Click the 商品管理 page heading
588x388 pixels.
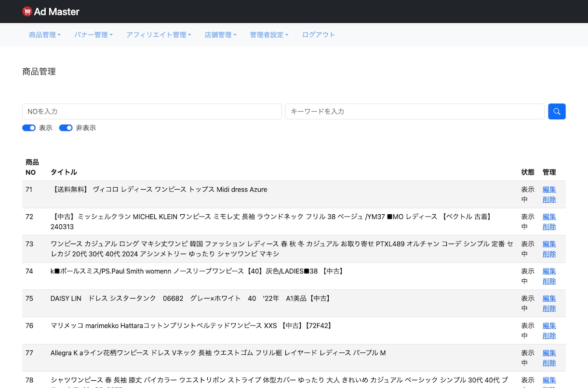(39, 72)
